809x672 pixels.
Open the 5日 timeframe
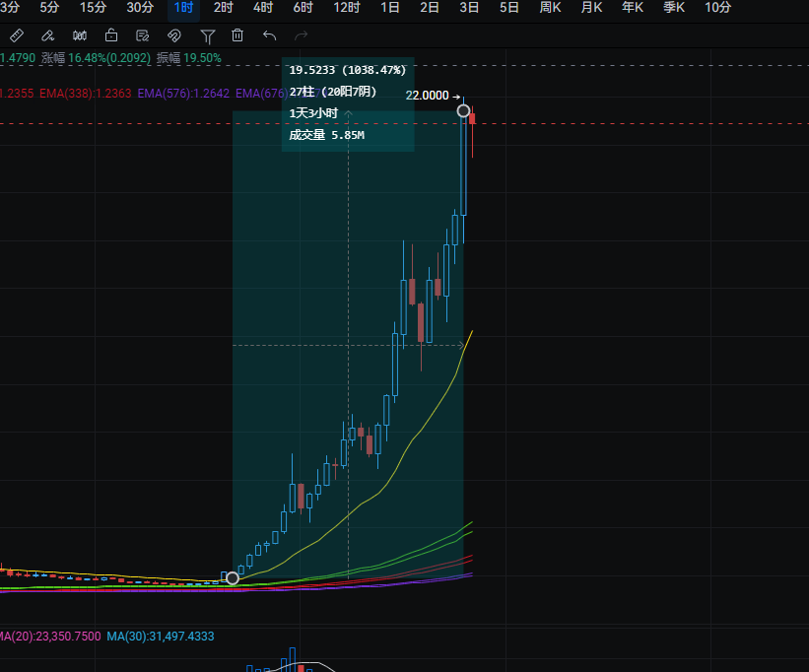[508, 7]
